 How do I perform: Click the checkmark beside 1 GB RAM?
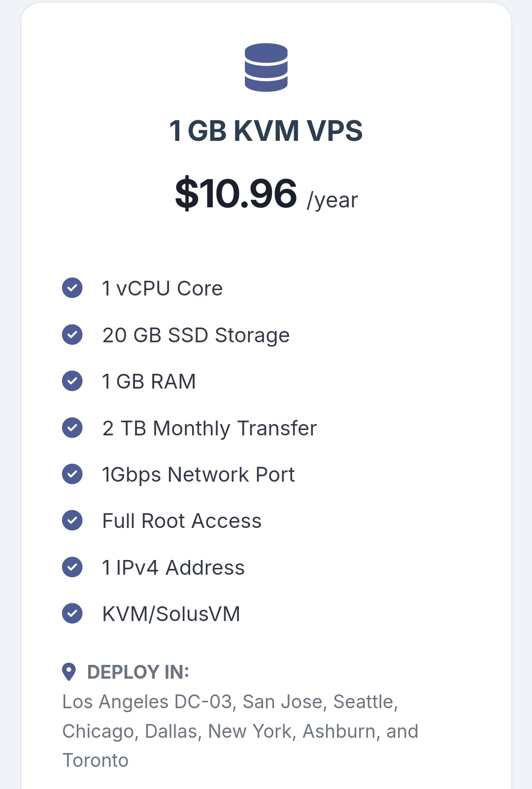[x=72, y=381]
